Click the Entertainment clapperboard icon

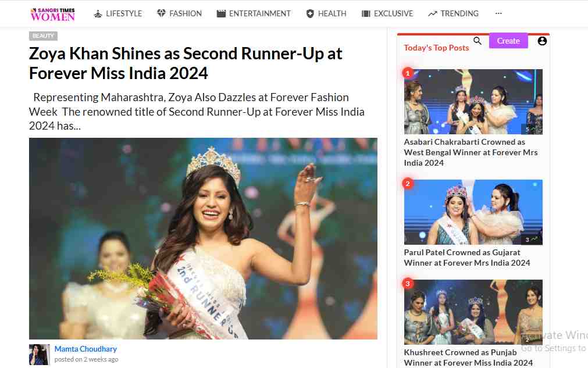click(221, 14)
